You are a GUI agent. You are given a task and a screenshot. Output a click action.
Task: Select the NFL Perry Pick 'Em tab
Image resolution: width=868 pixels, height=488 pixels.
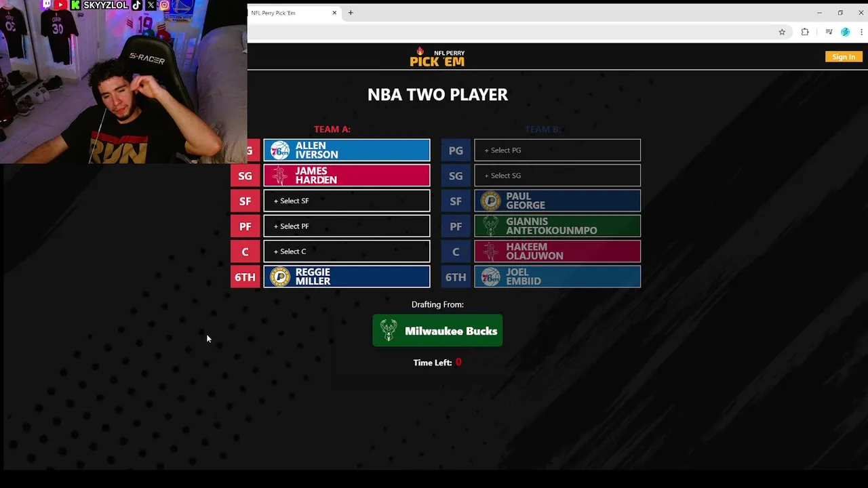[294, 12]
